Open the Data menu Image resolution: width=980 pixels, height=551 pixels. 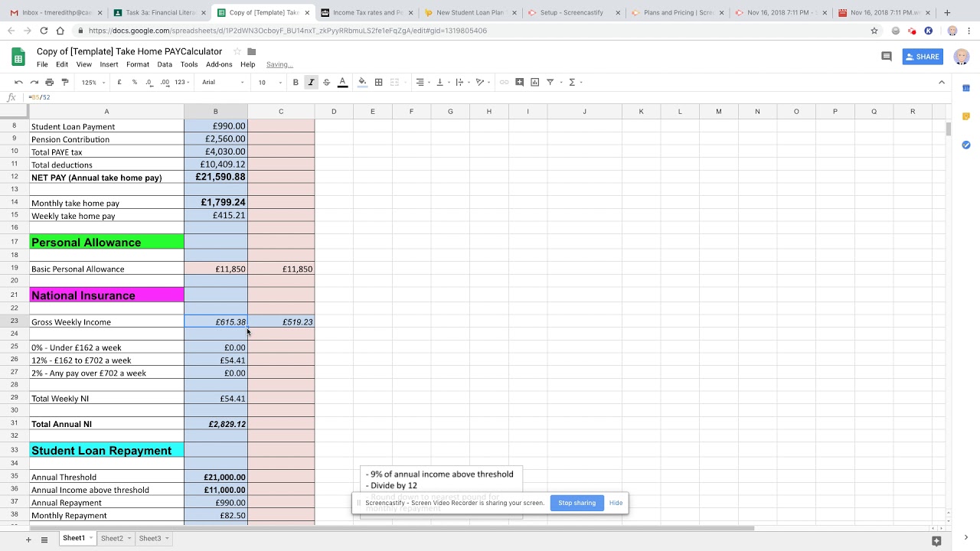(x=165, y=64)
